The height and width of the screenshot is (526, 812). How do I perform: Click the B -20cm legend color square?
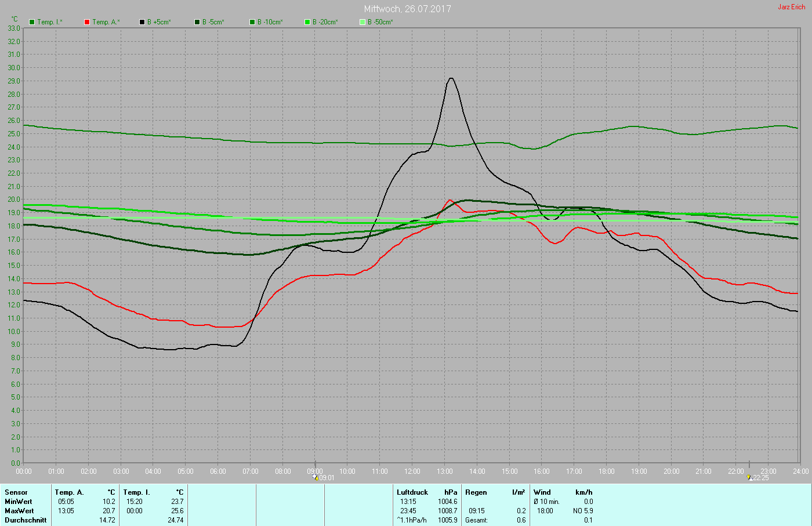(307, 22)
